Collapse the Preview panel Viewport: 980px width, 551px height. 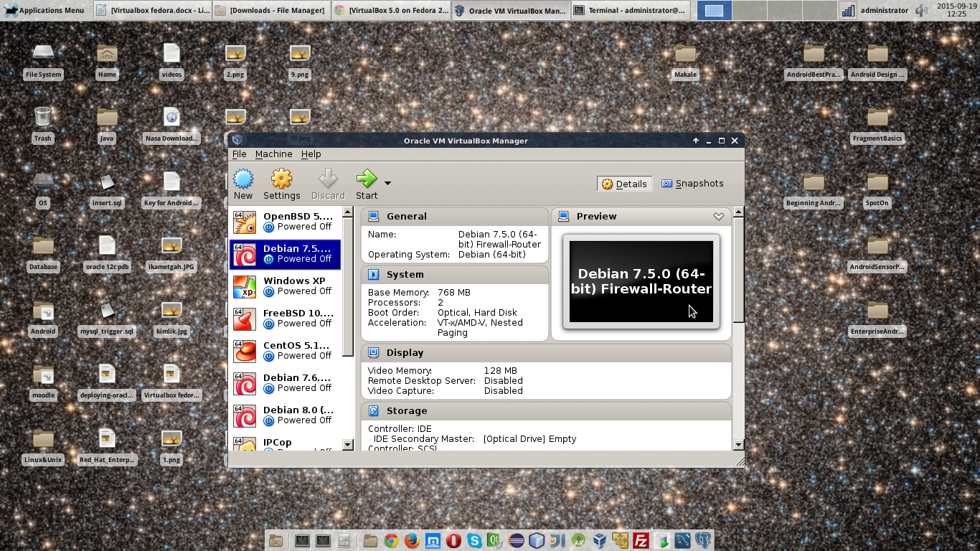click(x=719, y=216)
